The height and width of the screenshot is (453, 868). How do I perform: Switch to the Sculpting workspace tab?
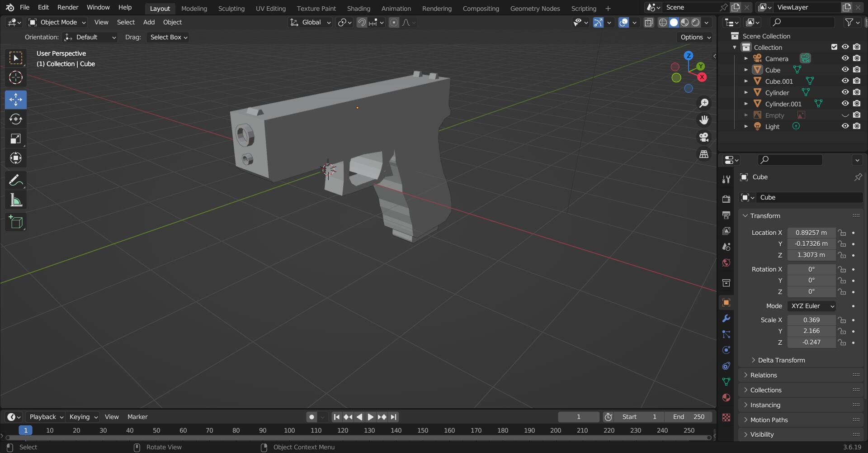click(231, 8)
